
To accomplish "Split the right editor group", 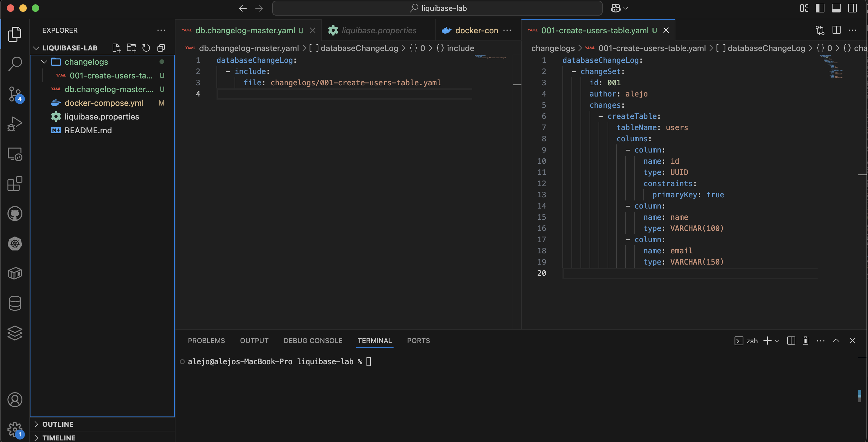I will (836, 30).
